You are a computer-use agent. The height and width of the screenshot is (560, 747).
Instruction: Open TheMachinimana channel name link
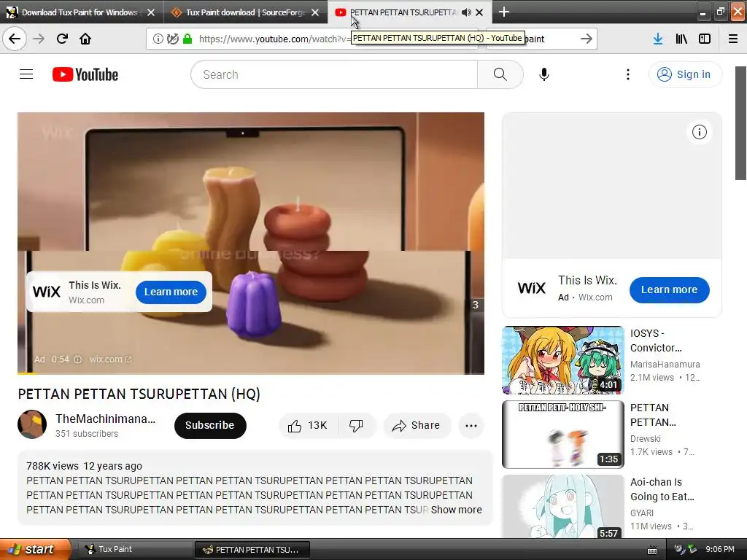105,419
